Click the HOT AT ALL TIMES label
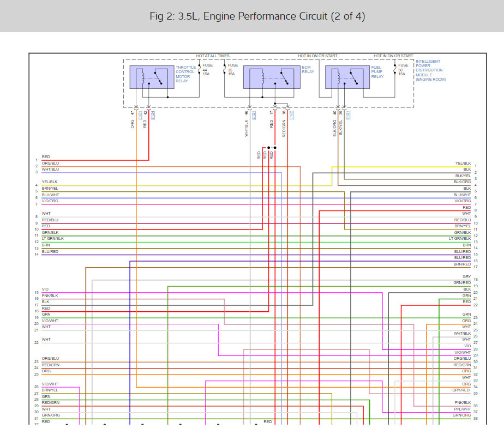The image size is (504, 441). 213,56
